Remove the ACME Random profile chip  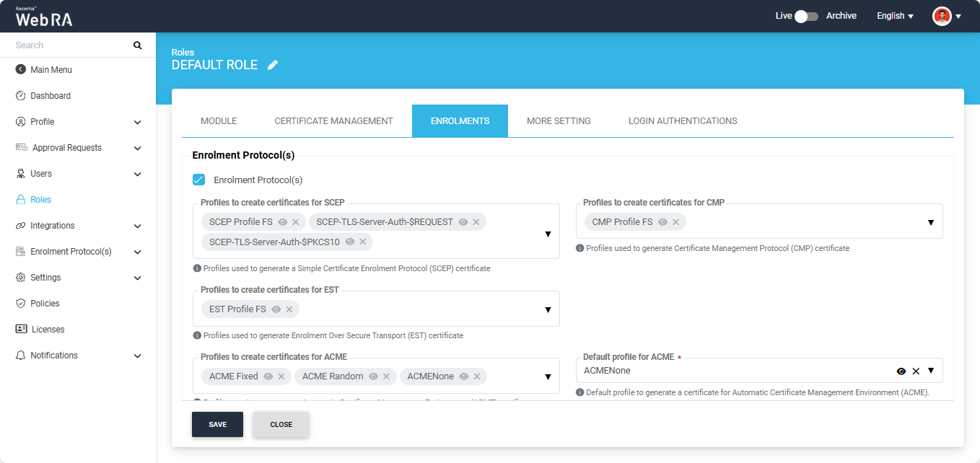coord(386,376)
